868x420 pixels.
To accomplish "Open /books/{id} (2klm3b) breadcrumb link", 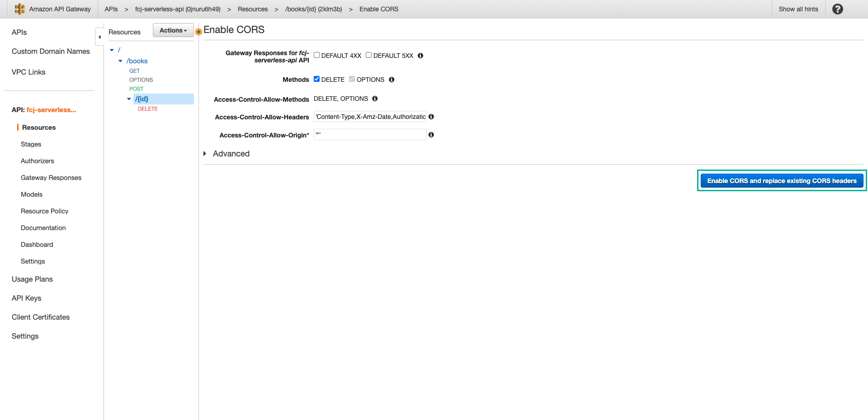I will pos(314,9).
